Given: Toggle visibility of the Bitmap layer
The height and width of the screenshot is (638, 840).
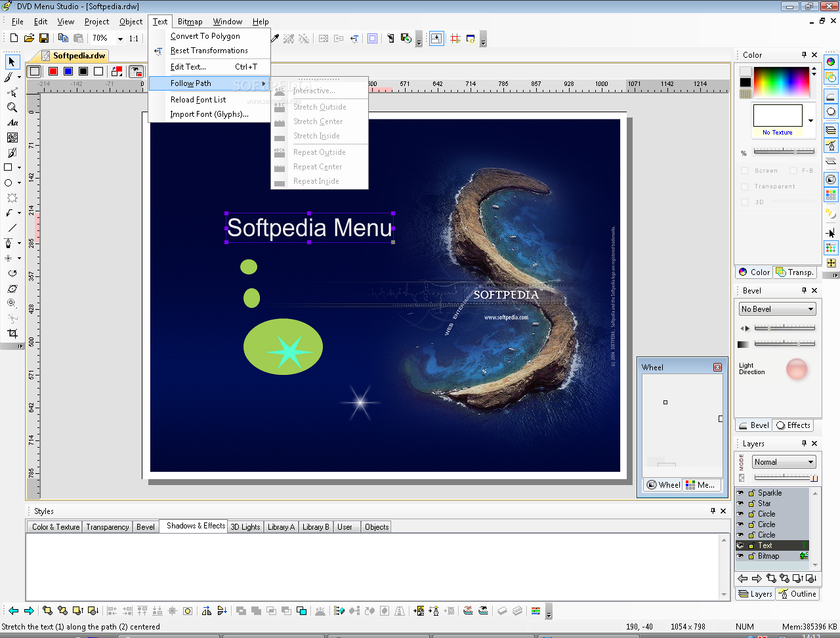Looking at the screenshot, I should (x=741, y=556).
